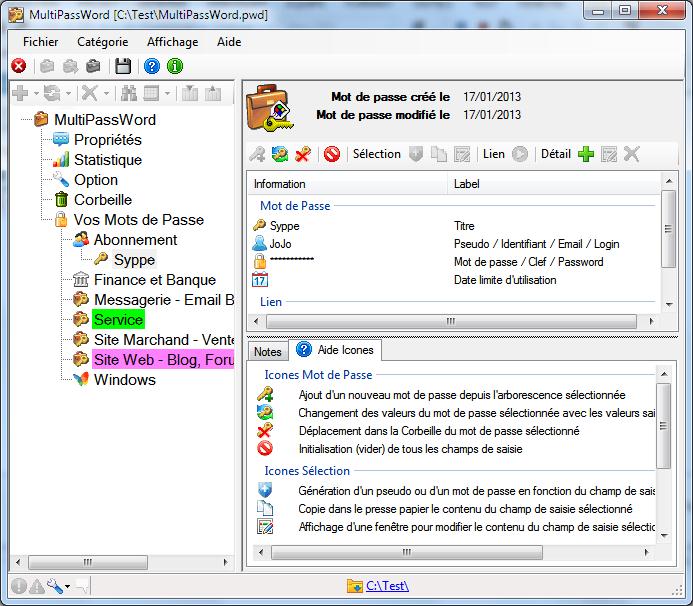
Task: Select green-highlighted Service category
Action: (118, 320)
